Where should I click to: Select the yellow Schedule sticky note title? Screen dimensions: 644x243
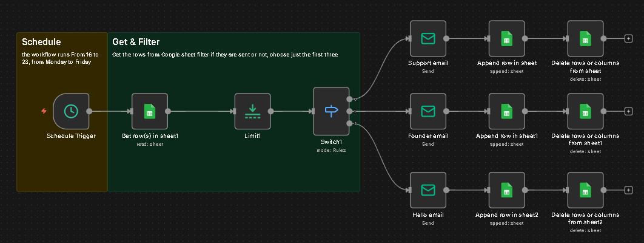(x=41, y=42)
